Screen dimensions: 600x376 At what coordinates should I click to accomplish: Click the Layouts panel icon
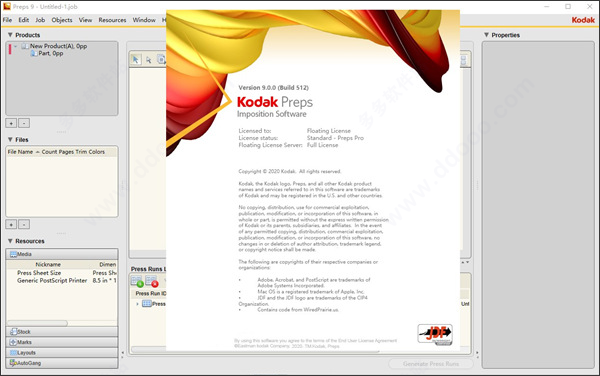coord(13,353)
